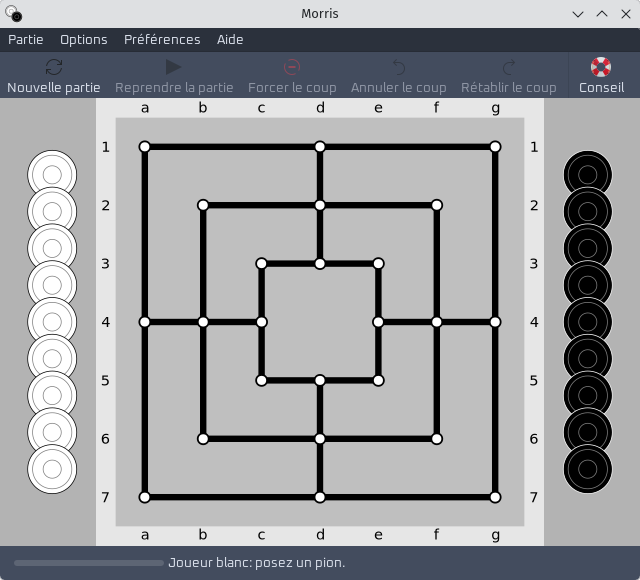
Task: Click the Annuler le coup undo arrow
Action: pos(398,67)
